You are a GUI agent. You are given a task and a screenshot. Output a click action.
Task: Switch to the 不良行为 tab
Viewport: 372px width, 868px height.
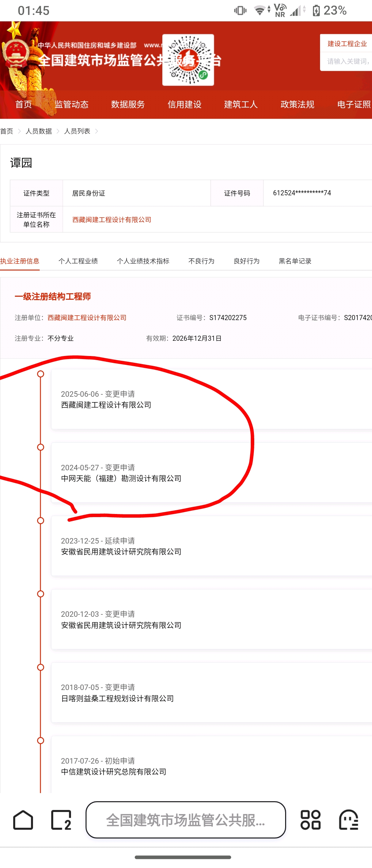tap(202, 261)
